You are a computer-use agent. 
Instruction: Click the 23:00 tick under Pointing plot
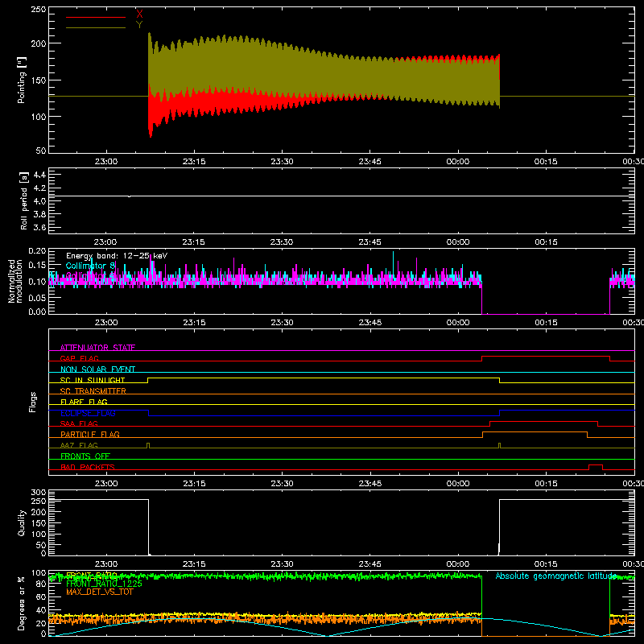coord(106,162)
